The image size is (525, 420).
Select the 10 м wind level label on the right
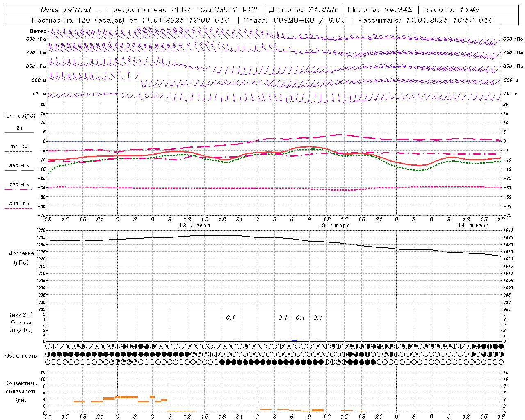pos(511,94)
